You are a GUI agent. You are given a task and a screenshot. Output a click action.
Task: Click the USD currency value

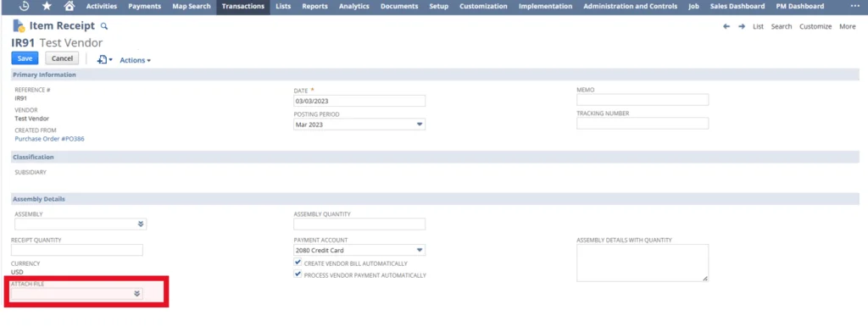coord(17,272)
